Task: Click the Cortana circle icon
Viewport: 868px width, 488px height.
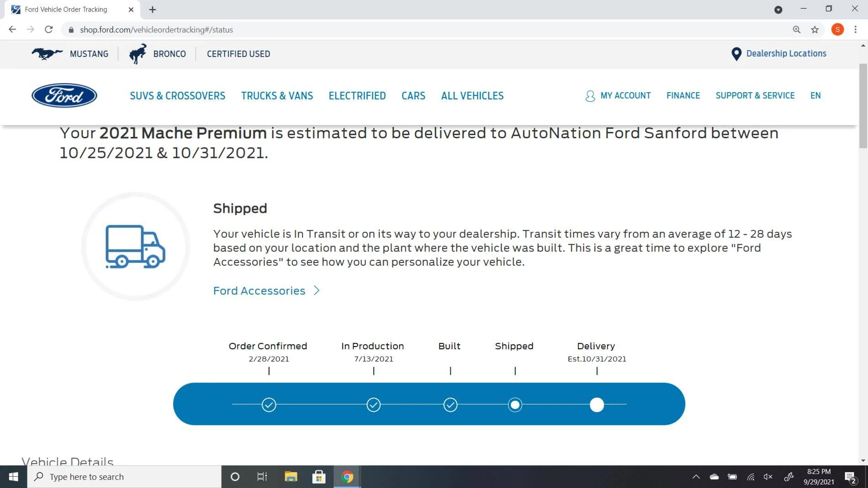Action: pos(235,477)
